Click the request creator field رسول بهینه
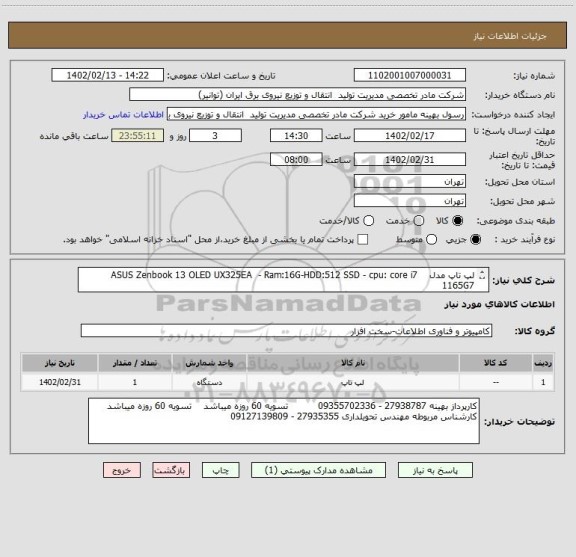The width and height of the screenshot is (576, 557). [316, 114]
